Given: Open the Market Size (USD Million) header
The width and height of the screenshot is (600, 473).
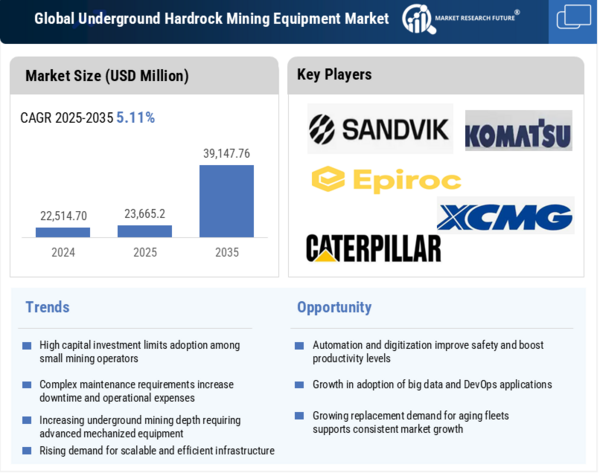Looking at the screenshot, I should (107, 76).
